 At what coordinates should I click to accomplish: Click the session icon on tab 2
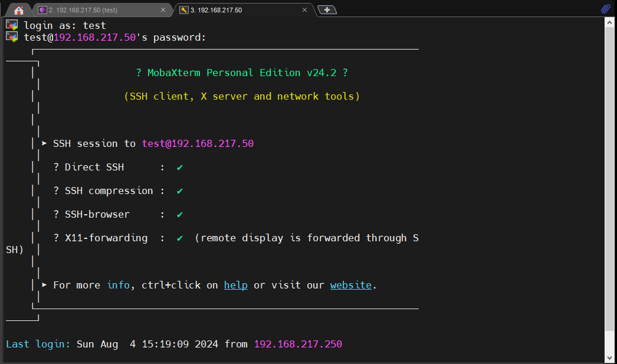(42, 10)
